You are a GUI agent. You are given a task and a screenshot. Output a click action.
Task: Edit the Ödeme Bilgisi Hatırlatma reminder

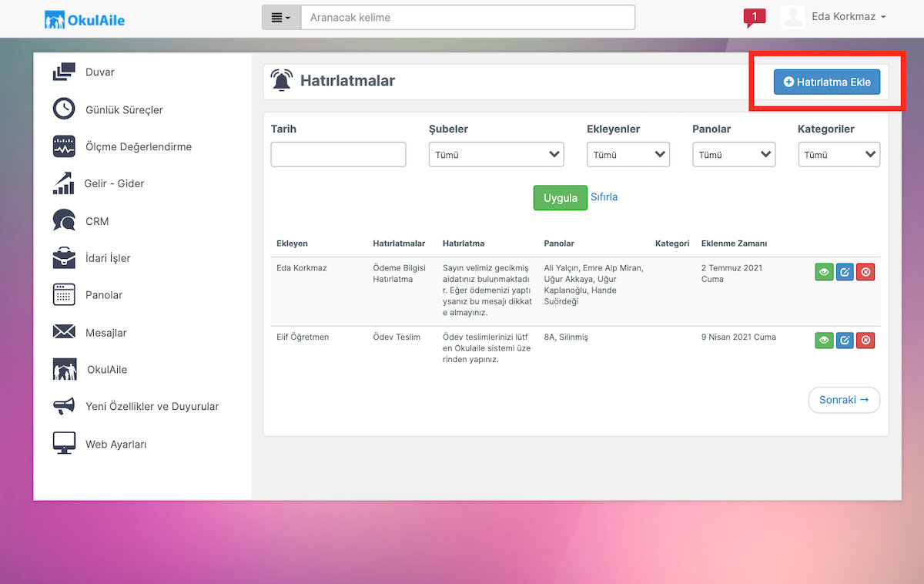pos(845,272)
